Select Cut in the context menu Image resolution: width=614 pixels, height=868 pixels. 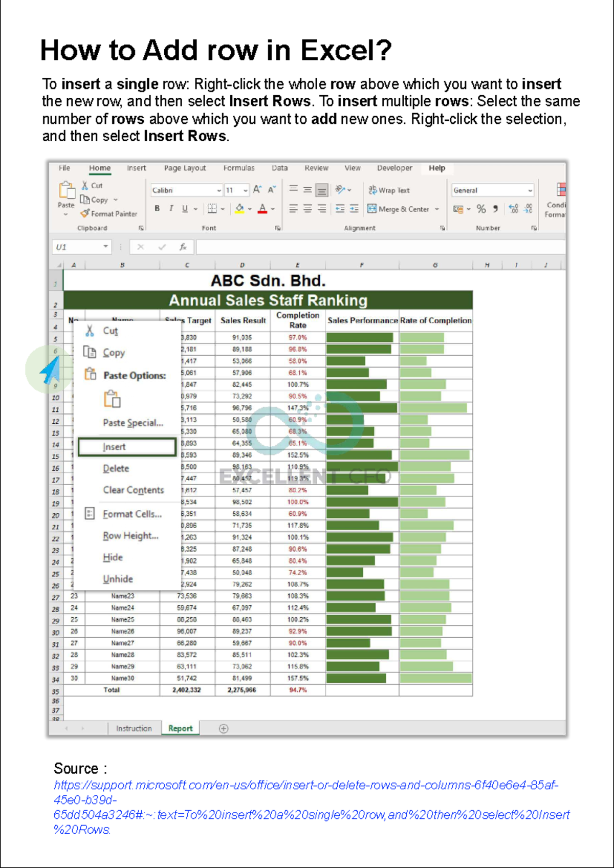[111, 331]
